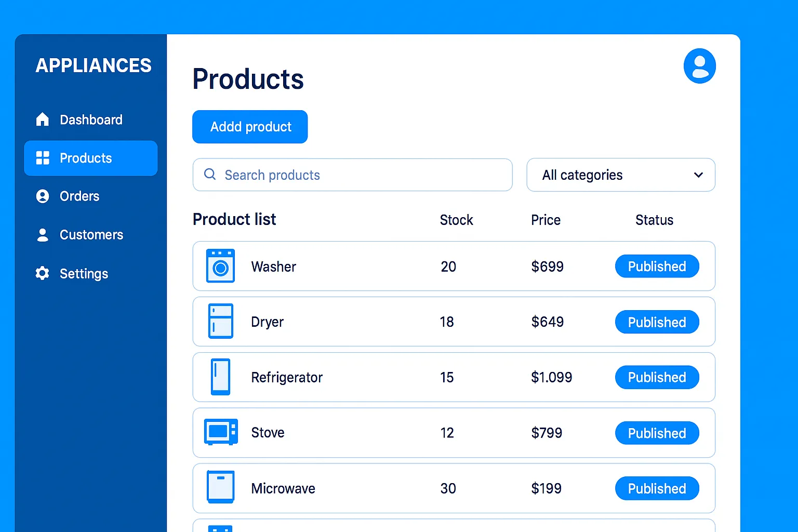This screenshot has width=798, height=532.
Task: Go to Orders in the sidebar
Action: click(x=90, y=196)
